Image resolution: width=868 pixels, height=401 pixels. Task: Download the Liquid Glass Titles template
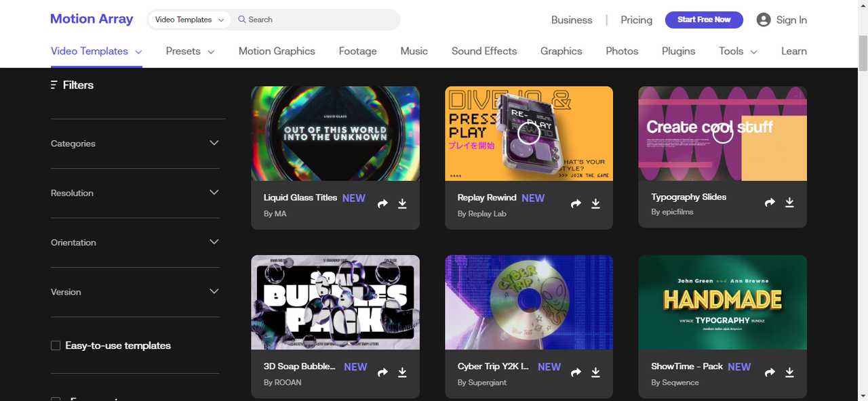[402, 203]
